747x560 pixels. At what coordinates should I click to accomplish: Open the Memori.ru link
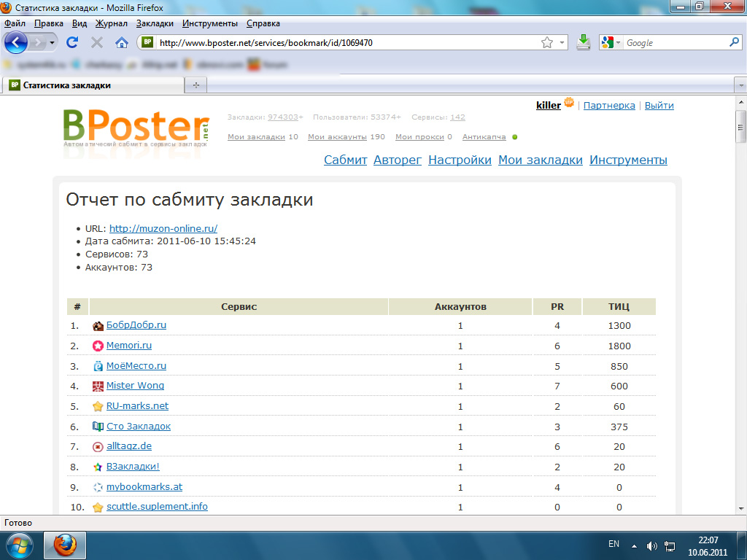(129, 345)
